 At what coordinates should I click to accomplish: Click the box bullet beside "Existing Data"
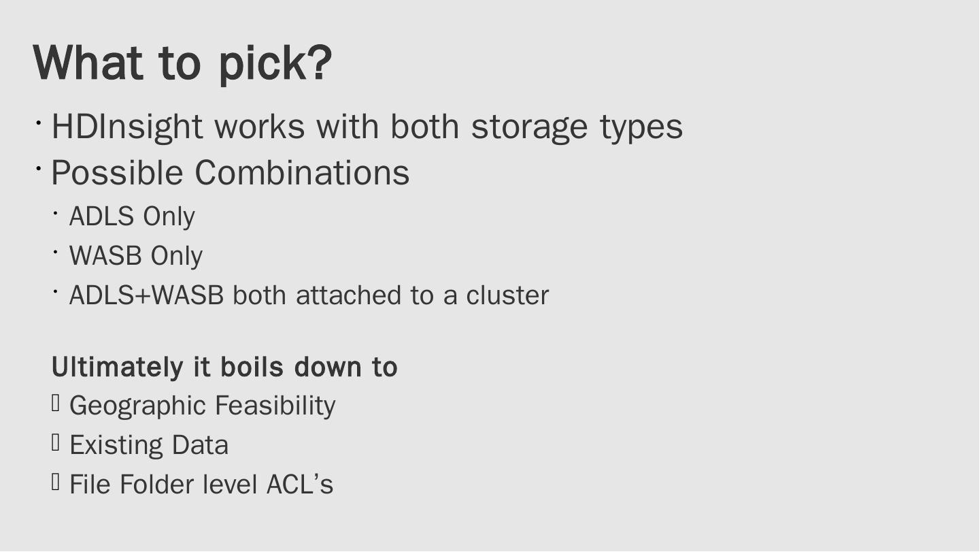pyautogui.click(x=56, y=443)
